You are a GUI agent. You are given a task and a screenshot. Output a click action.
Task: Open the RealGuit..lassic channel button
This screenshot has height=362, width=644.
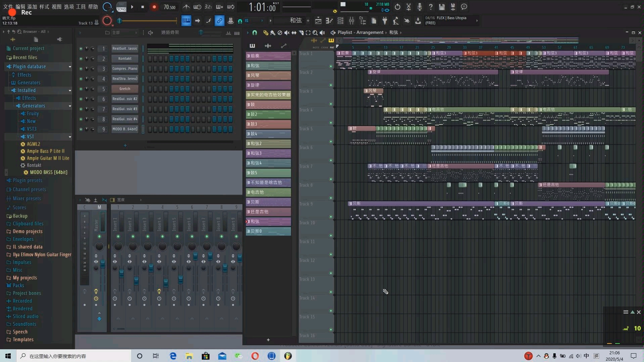tap(125, 49)
